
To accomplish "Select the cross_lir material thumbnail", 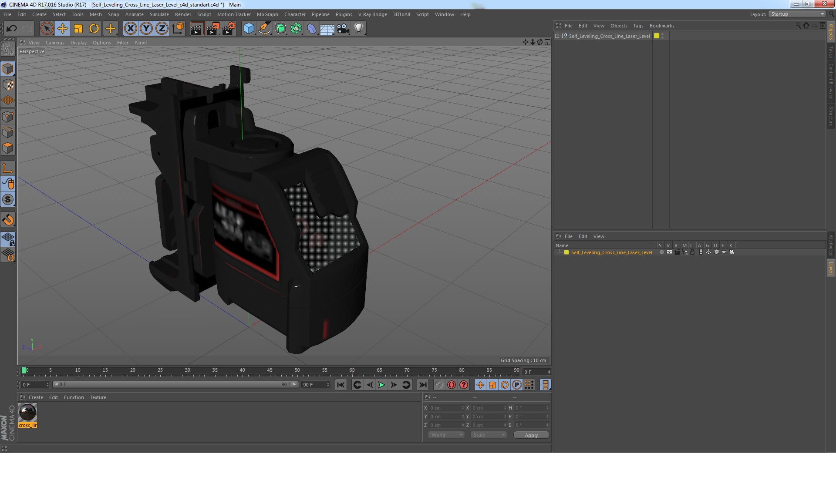I will (x=27, y=413).
